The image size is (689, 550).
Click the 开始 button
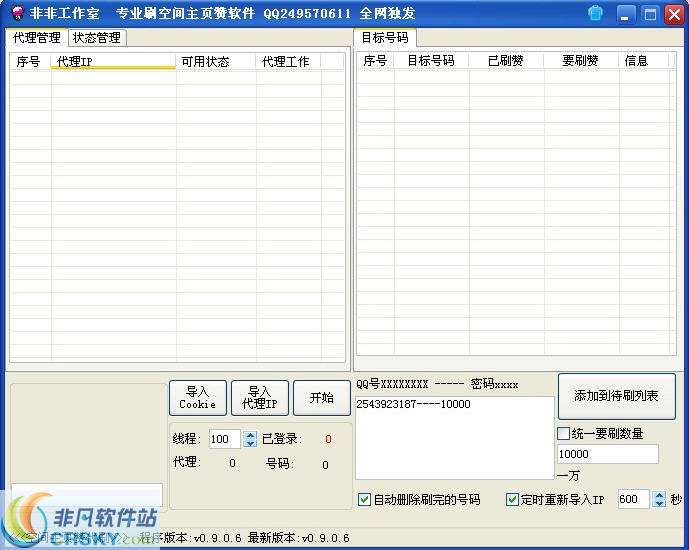(322, 398)
